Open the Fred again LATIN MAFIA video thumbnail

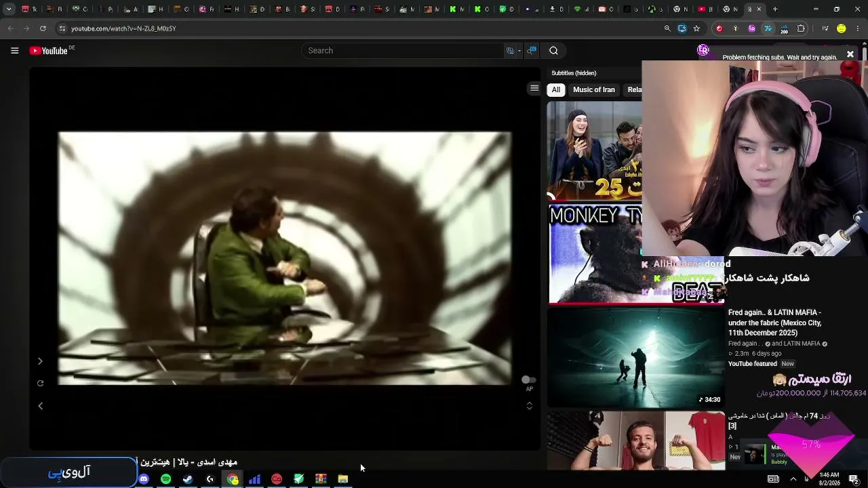pyautogui.click(x=636, y=358)
